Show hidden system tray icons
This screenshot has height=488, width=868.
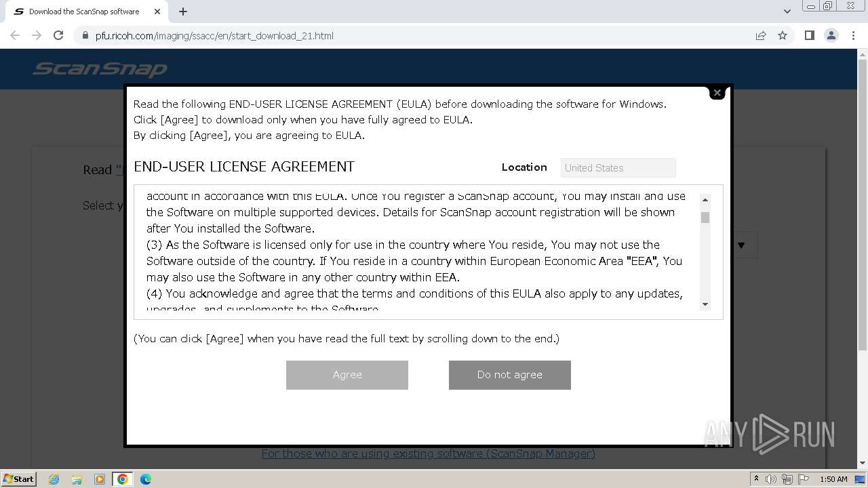click(x=756, y=479)
